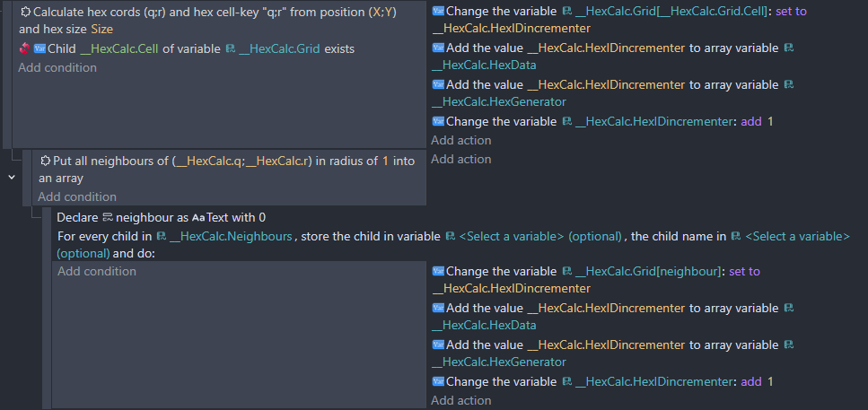
Task: Click the function icon beside "Calculate hex cords"
Action: click(25, 12)
